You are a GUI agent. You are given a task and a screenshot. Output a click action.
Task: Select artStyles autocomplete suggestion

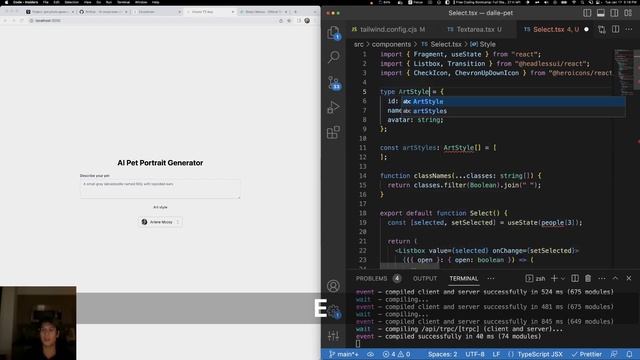pyautogui.click(x=513, y=111)
